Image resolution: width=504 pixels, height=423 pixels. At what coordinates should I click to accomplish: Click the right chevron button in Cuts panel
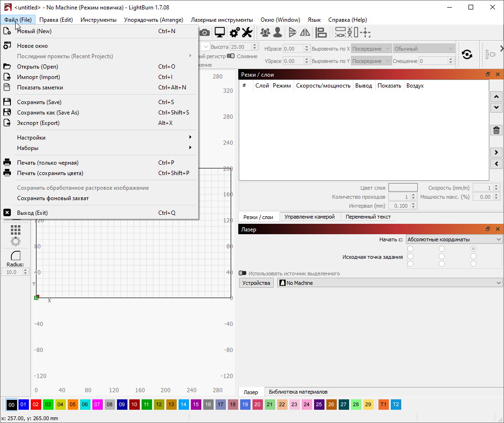pyautogui.click(x=496, y=152)
